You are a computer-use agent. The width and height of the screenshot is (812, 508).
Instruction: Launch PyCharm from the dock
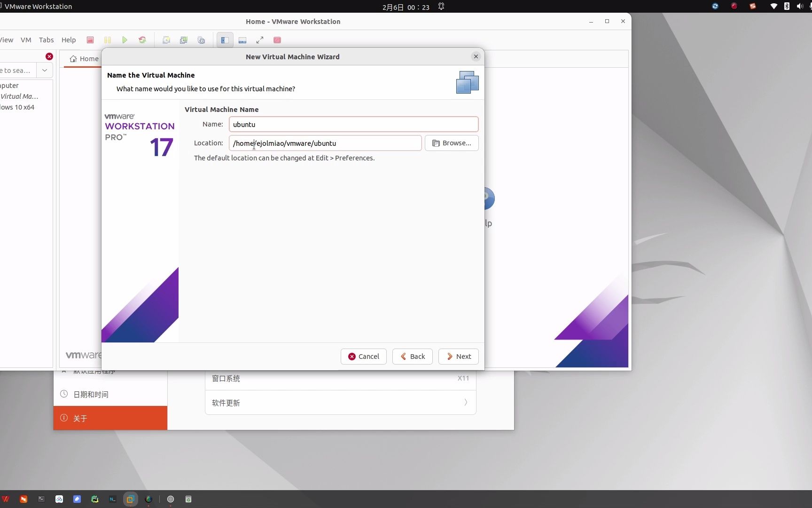tap(94, 499)
